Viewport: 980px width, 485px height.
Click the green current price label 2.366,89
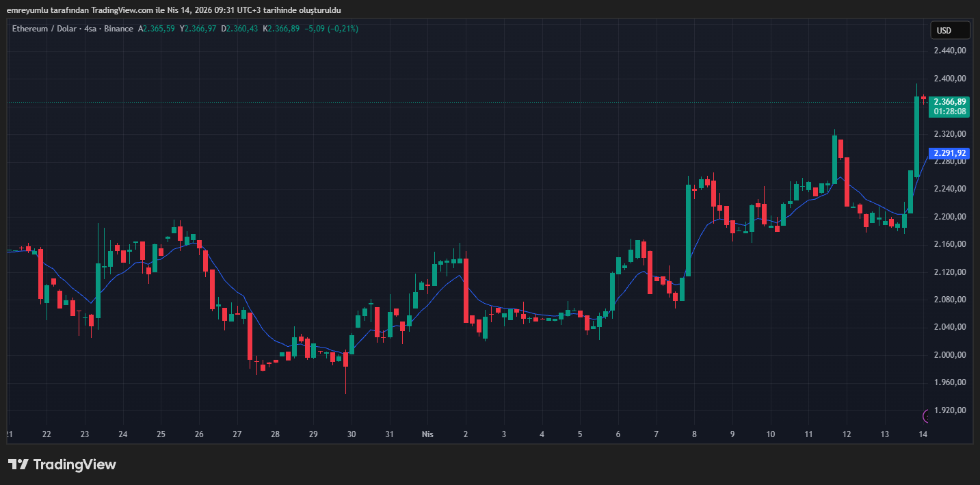coord(949,101)
